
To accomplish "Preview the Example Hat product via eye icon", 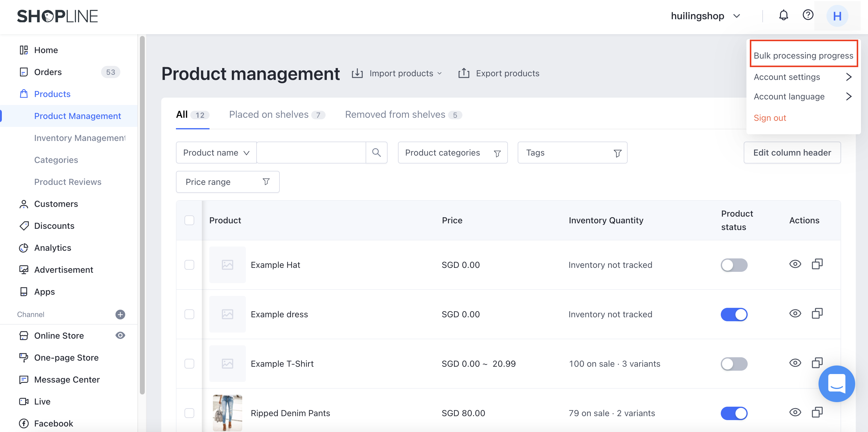I will pyautogui.click(x=795, y=264).
